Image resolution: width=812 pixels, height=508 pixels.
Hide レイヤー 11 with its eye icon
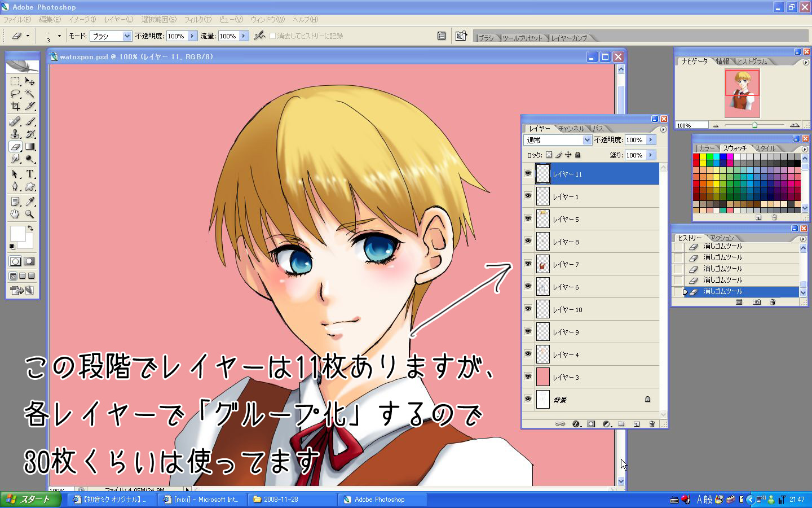[x=528, y=173]
